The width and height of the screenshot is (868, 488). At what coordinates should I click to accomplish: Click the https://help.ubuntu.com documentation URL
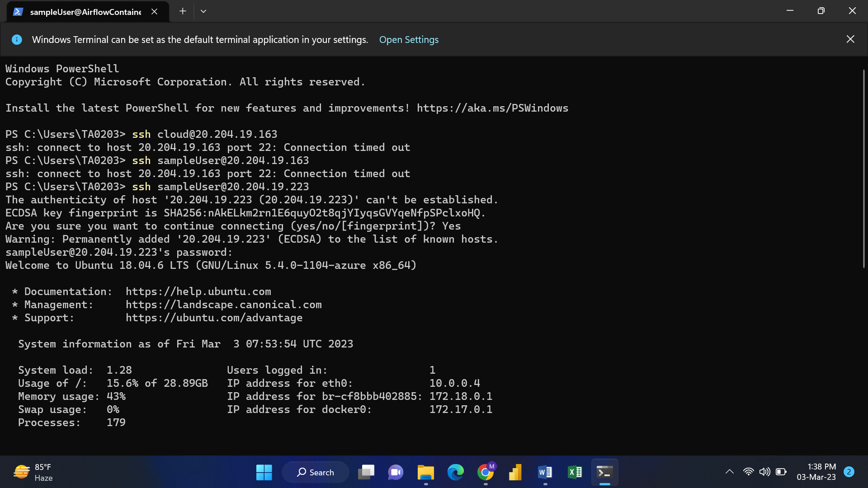pyautogui.click(x=198, y=292)
